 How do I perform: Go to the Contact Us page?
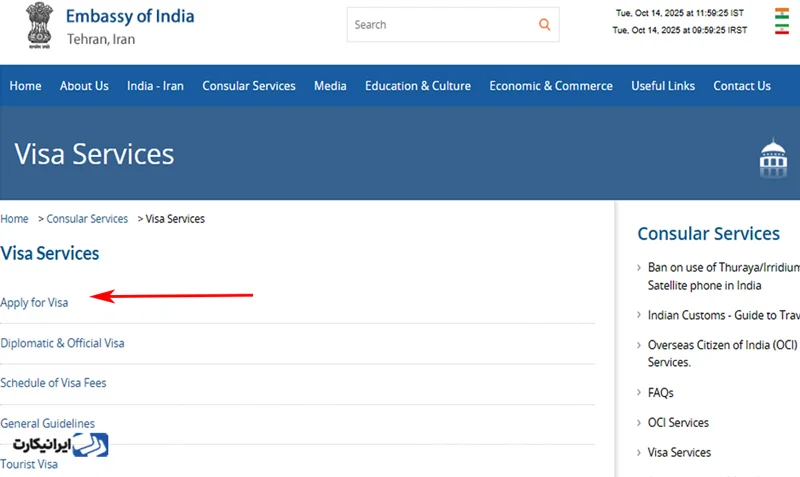click(741, 86)
